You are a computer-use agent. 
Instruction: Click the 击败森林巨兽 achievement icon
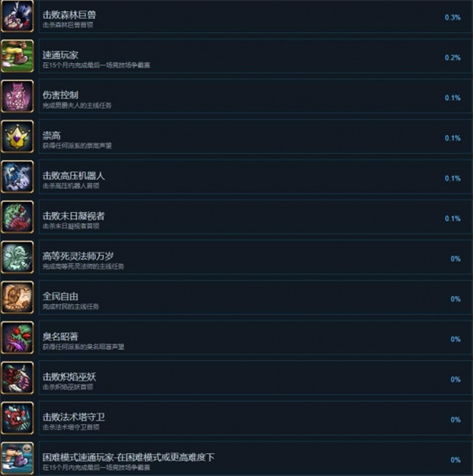coord(17,16)
